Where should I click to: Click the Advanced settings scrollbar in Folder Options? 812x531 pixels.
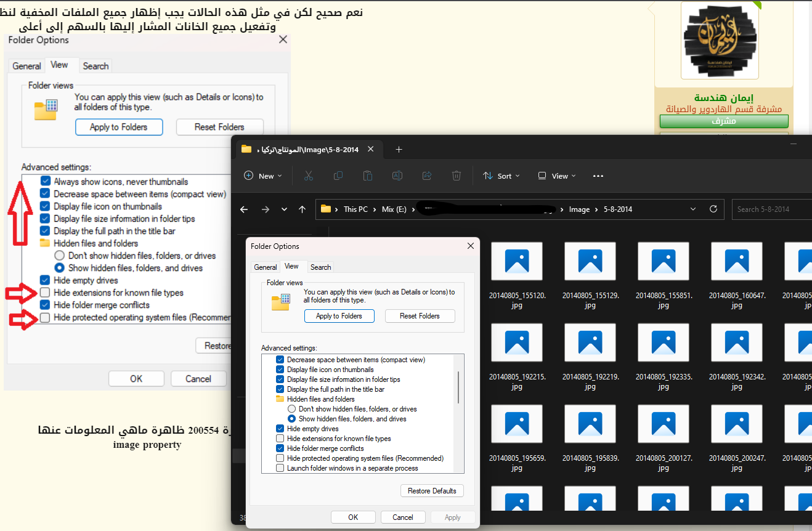460,387
